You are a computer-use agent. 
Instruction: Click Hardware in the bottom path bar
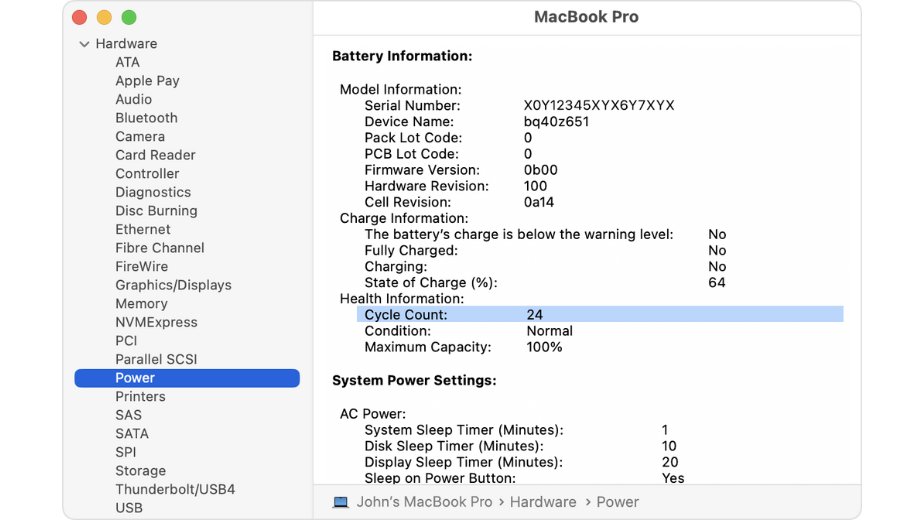pos(542,502)
